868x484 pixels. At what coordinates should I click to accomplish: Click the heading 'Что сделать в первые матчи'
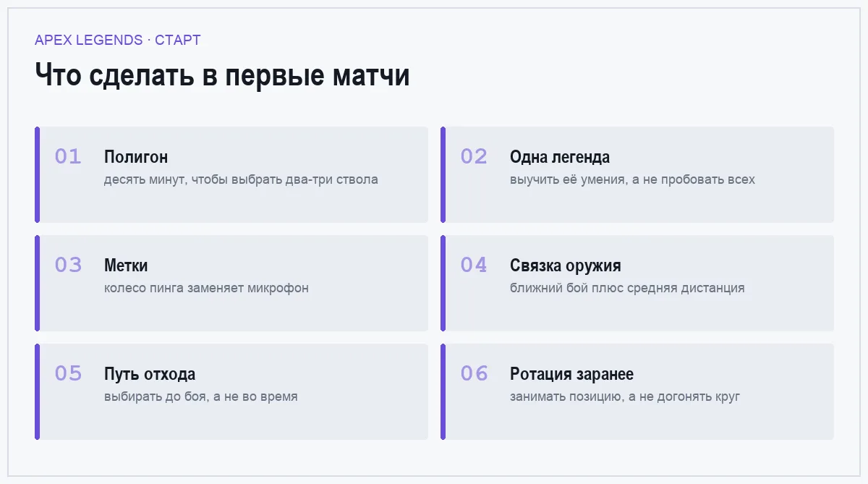tap(222, 75)
